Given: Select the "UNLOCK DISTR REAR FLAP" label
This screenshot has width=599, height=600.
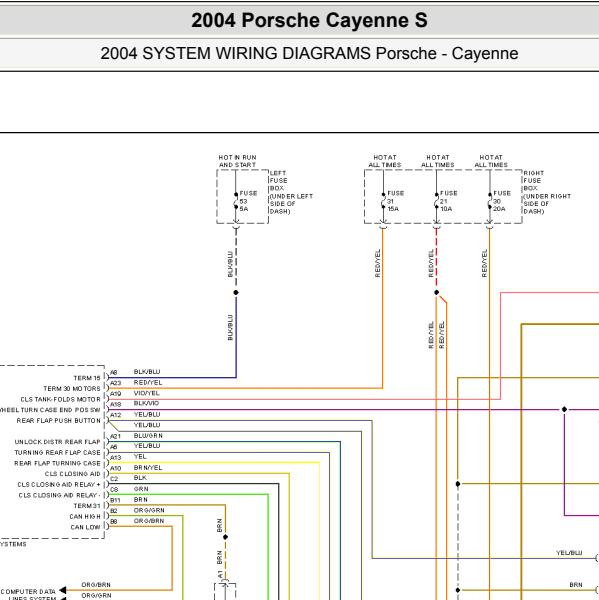Looking at the screenshot, I should [57, 442].
